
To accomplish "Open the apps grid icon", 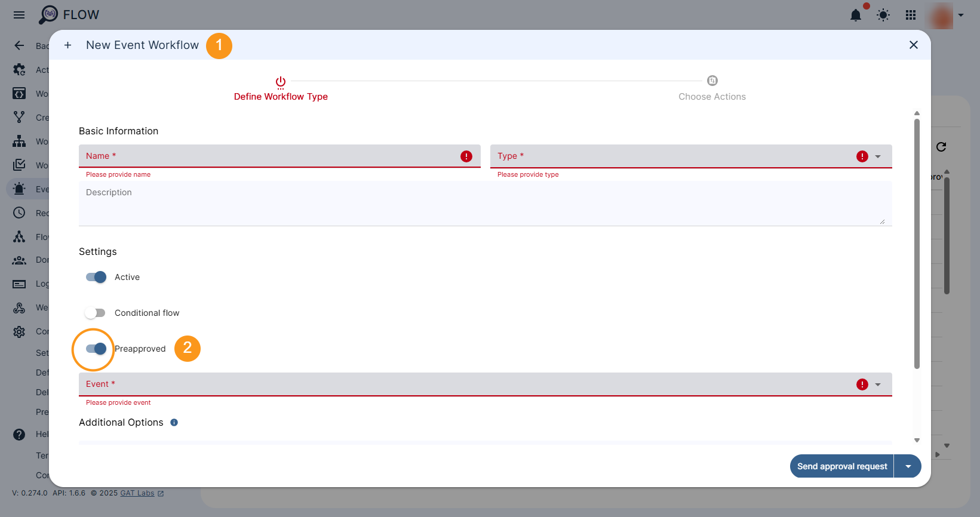I will (910, 16).
